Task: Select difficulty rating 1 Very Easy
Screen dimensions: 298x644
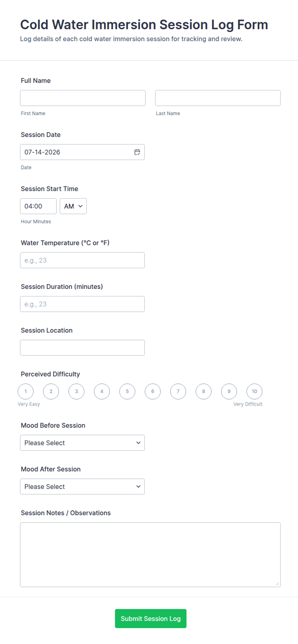Action: (x=26, y=391)
